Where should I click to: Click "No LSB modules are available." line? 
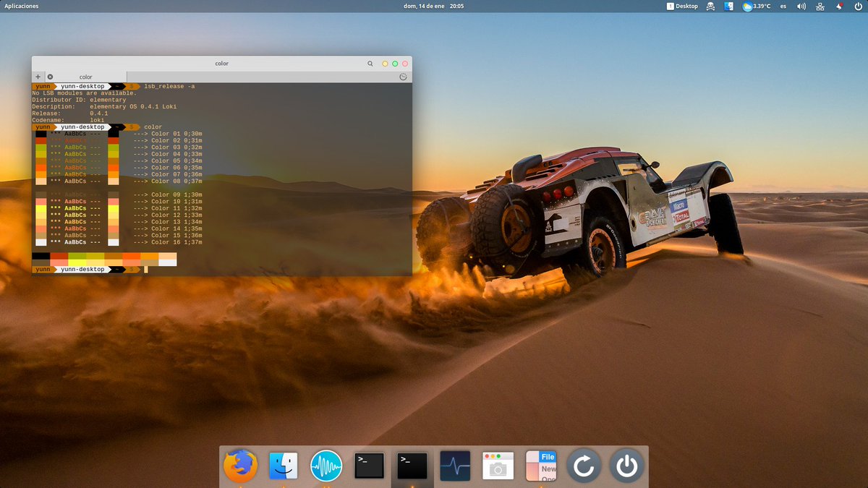click(x=84, y=93)
